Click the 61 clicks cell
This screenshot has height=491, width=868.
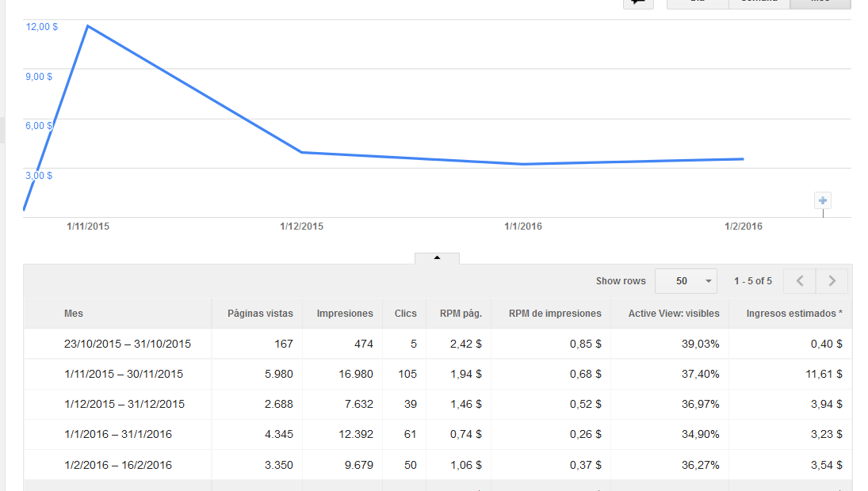click(x=410, y=434)
